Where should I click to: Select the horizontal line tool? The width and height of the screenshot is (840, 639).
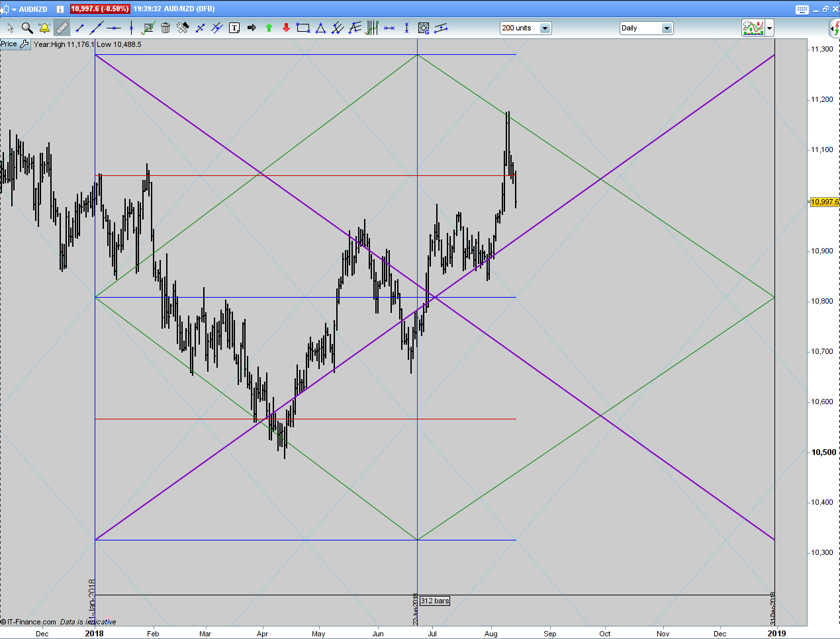pyautogui.click(x=114, y=28)
